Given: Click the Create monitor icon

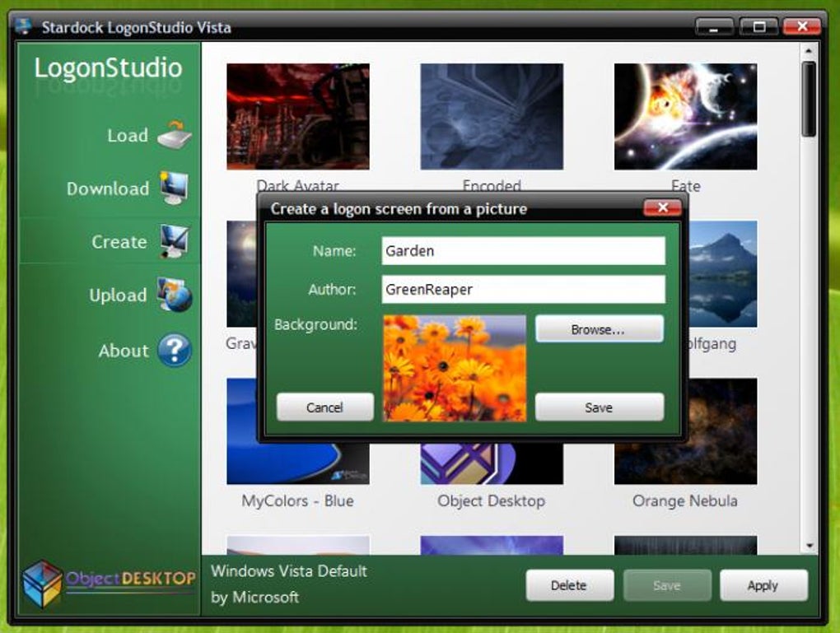Looking at the screenshot, I should (x=175, y=241).
